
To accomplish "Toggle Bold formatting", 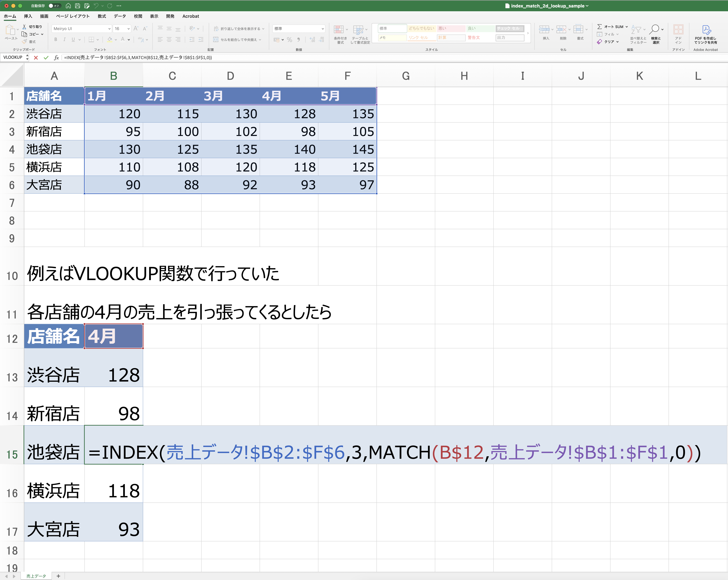I will click(x=56, y=39).
